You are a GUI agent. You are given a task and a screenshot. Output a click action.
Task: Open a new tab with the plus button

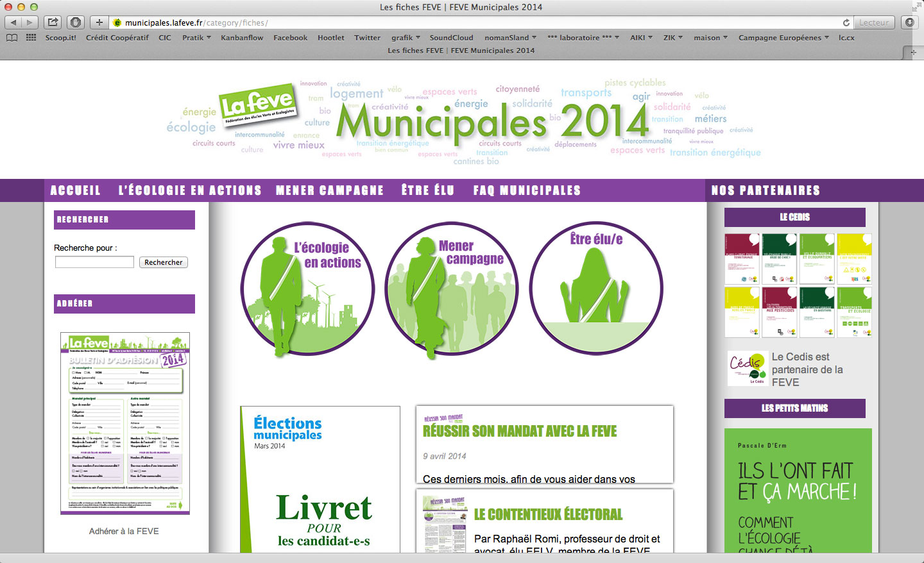(99, 22)
